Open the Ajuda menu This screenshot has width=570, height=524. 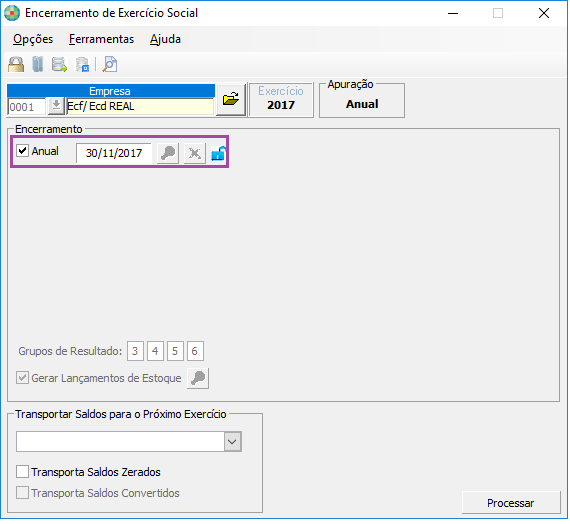pos(165,39)
